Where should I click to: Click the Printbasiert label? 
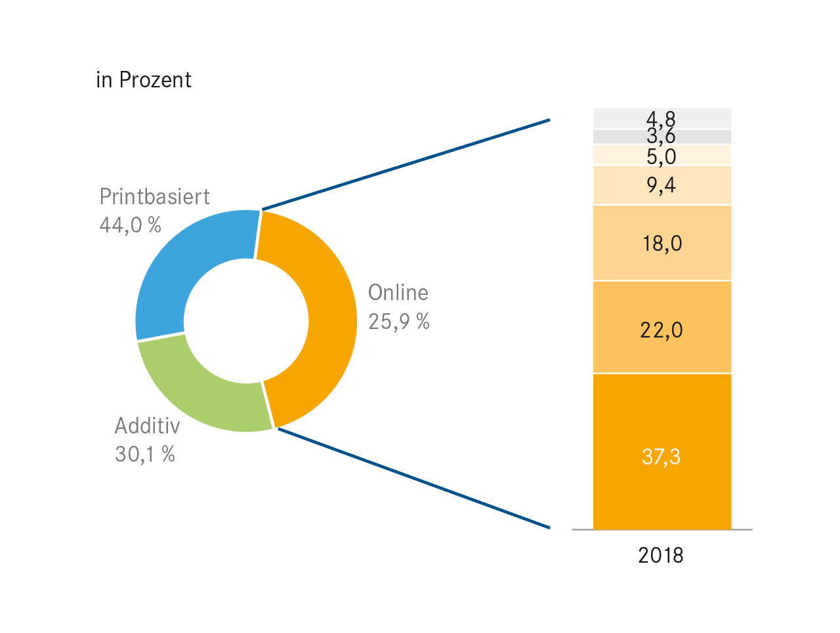(154, 196)
